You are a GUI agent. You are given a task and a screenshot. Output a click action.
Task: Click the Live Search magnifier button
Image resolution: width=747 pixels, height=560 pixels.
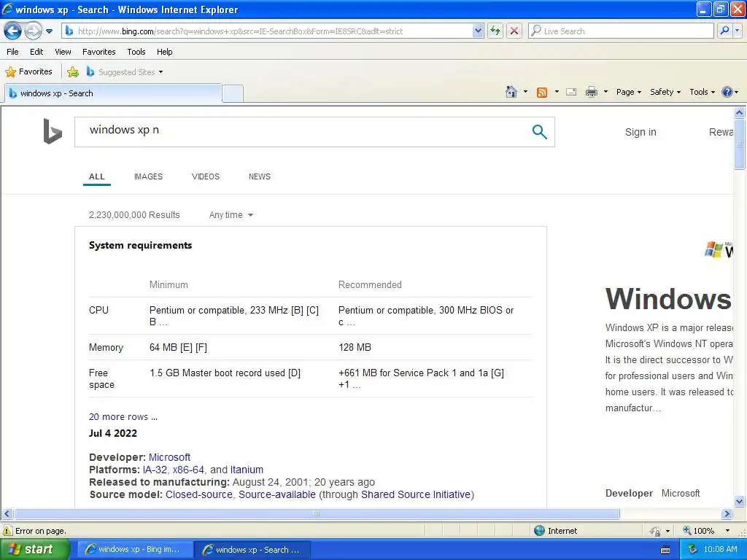click(x=724, y=31)
